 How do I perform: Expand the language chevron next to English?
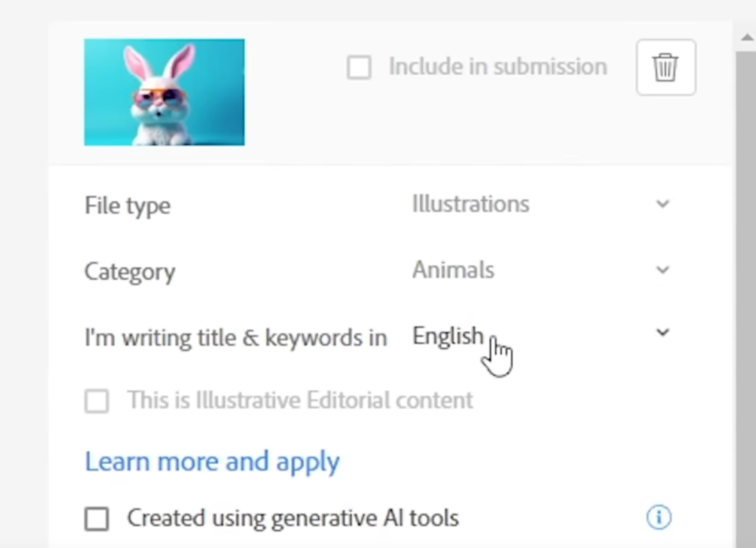point(662,332)
